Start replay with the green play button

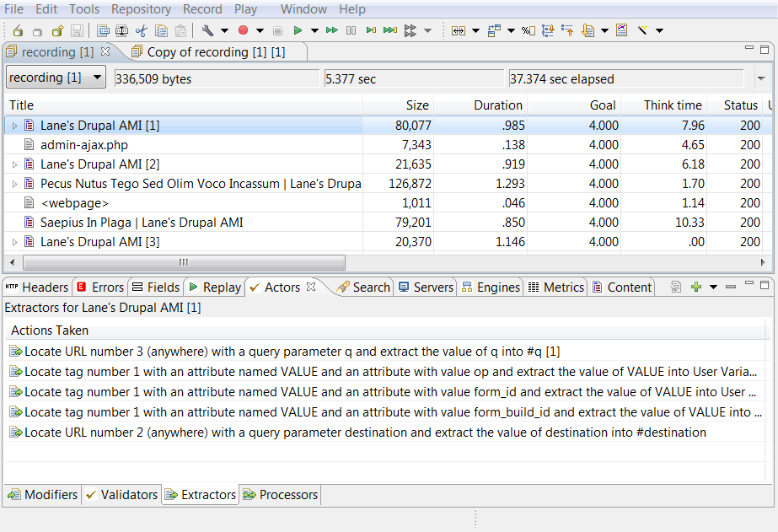pos(298,30)
